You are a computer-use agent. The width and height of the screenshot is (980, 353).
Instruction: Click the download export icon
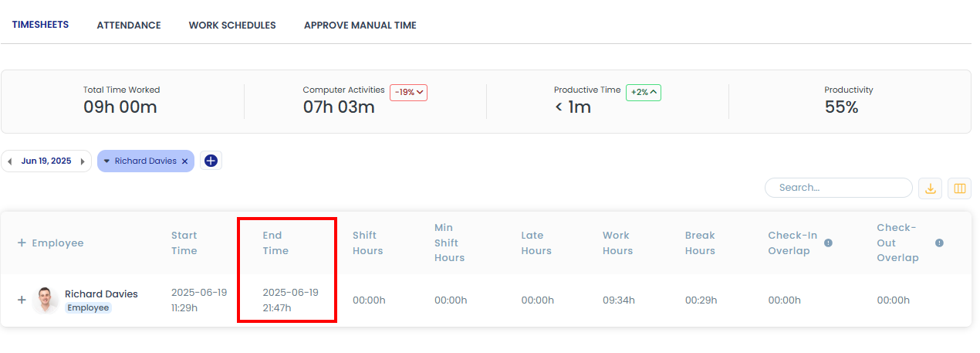[x=931, y=188]
